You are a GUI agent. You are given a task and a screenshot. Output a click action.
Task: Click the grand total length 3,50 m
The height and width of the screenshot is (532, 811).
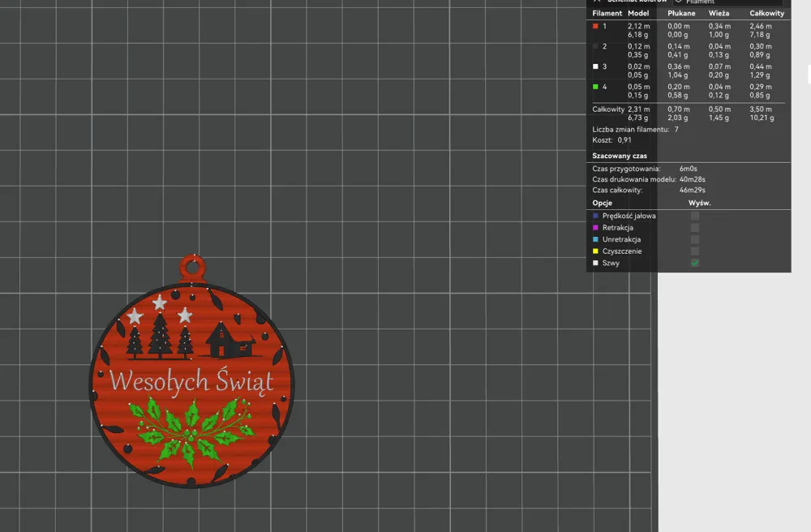761,109
